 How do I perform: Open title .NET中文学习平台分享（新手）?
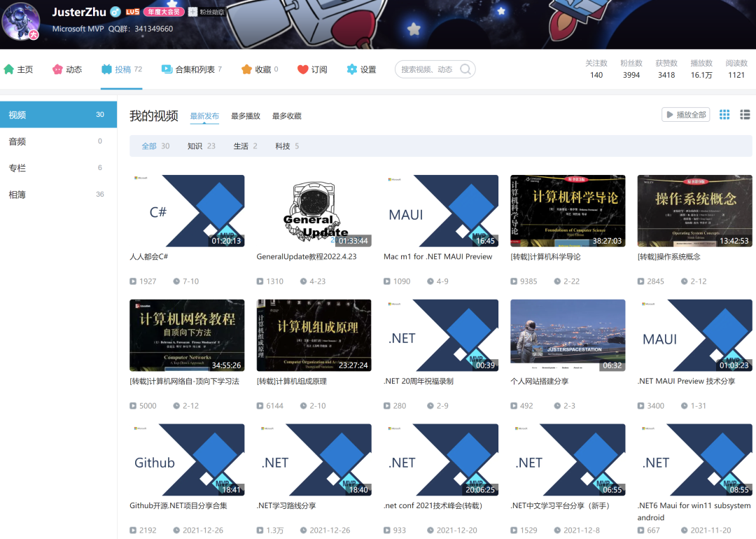(x=560, y=505)
